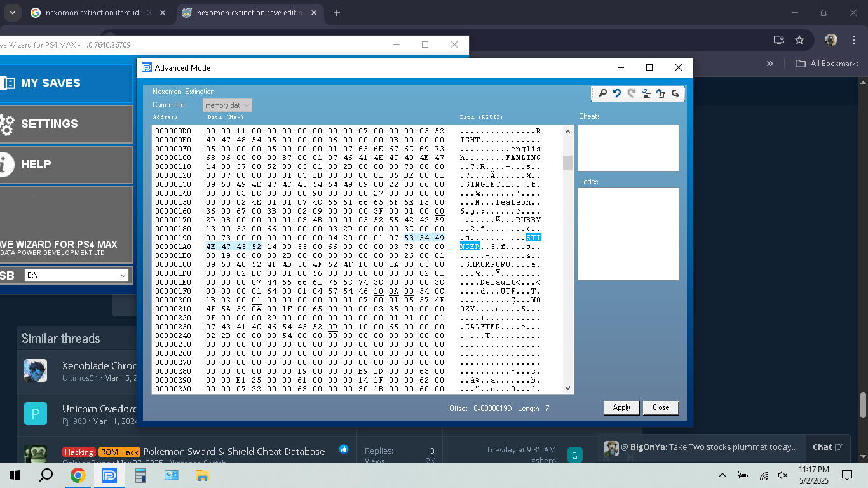Screen dimensions: 868x488
Task: Open SETTINGS in Save Wizard
Action: click(66, 124)
